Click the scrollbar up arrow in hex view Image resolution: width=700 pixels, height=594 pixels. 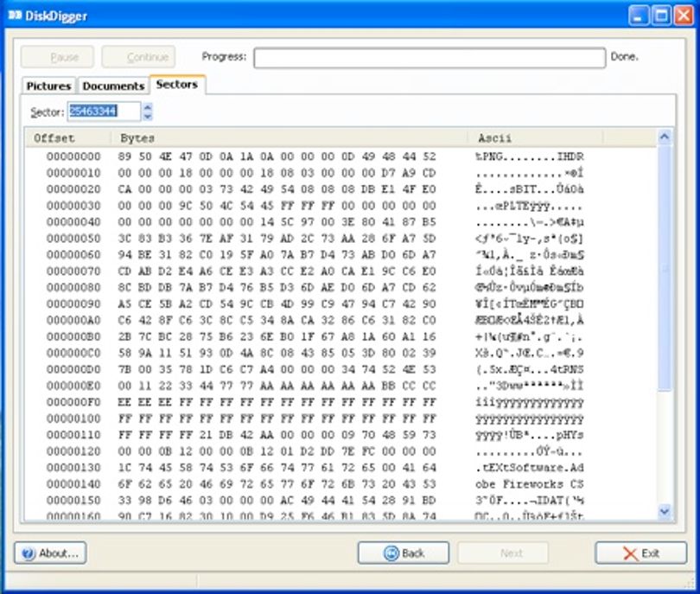click(x=665, y=137)
